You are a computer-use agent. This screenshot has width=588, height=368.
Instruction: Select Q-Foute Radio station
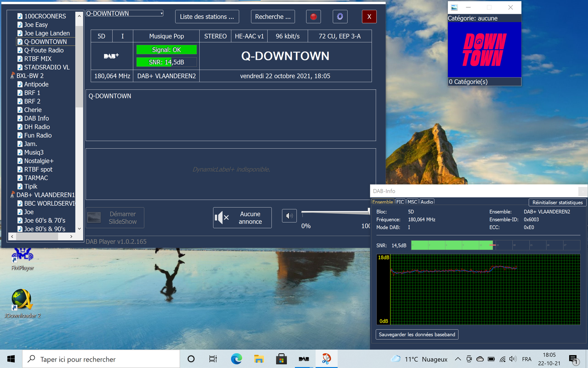[x=44, y=50]
